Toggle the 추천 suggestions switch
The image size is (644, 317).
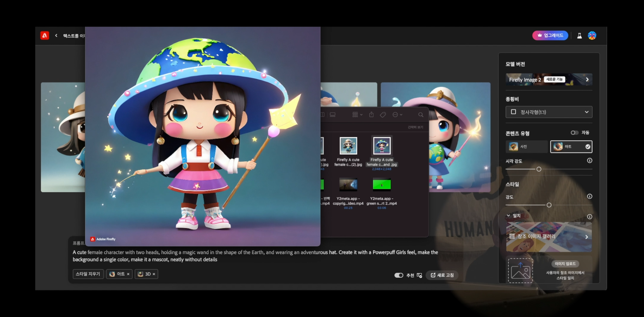399,275
